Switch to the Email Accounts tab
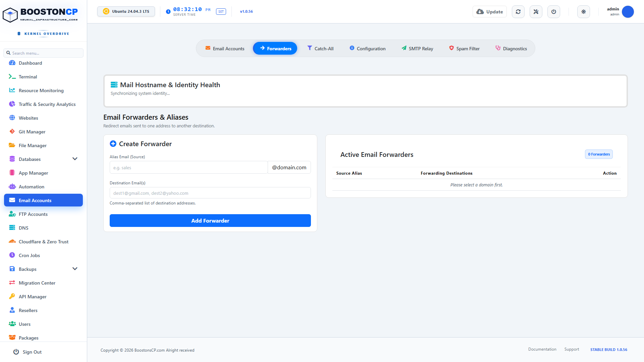This screenshot has height=362, width=644. 225,49
